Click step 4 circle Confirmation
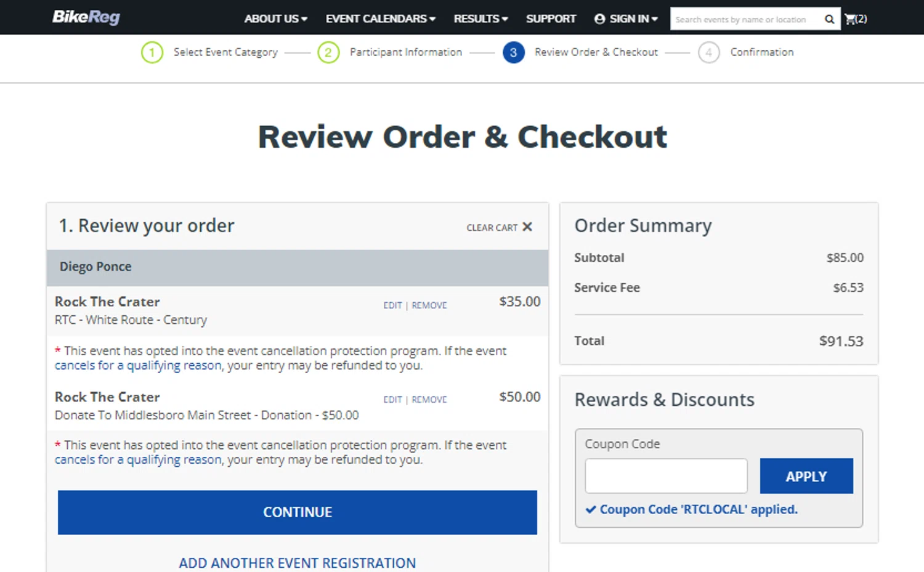The image size is (924, 572). click(709, 52)
